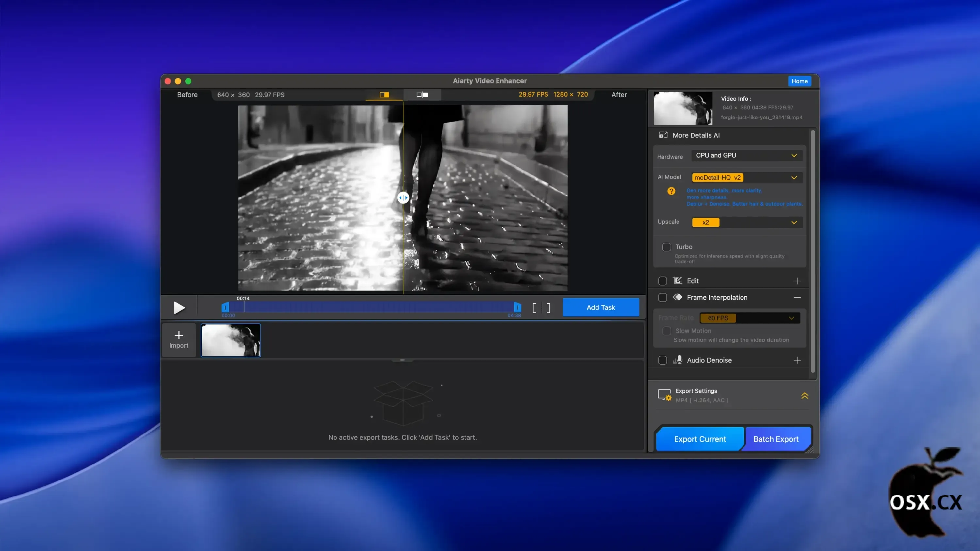Toggle the Slow Motion checkbox

[666, 331]
